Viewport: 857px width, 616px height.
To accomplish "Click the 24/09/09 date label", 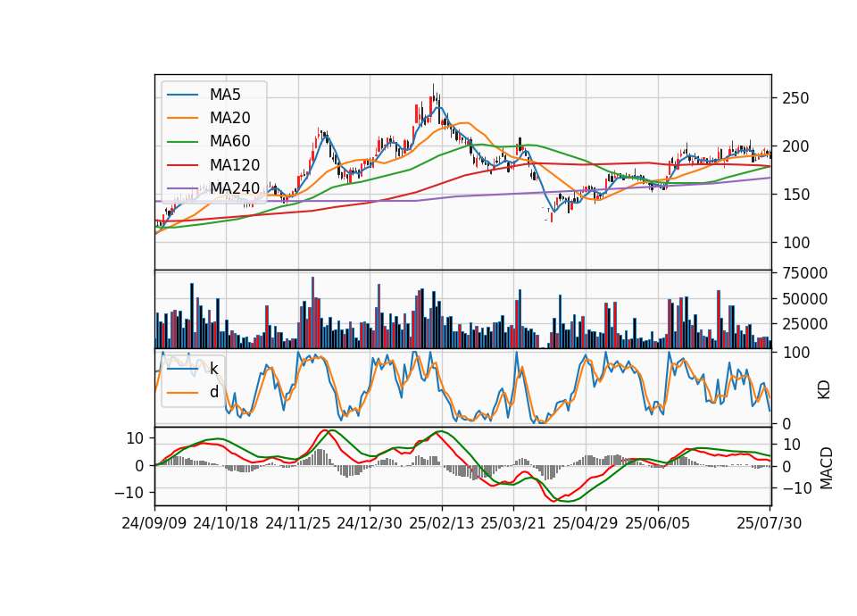I will [x=154, y=523].
